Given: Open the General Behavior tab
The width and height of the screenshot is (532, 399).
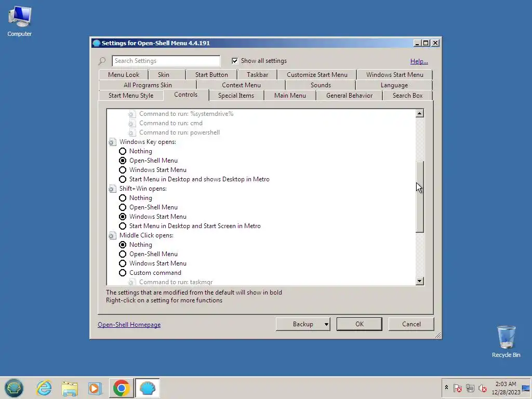Looking at the screenshot, I should coord(350,96).
